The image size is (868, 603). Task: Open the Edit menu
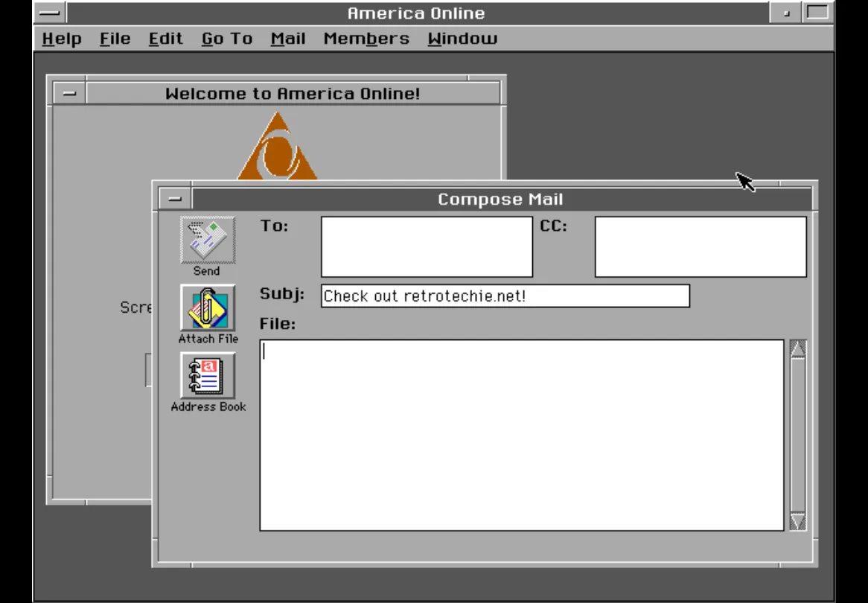point(165,39)
